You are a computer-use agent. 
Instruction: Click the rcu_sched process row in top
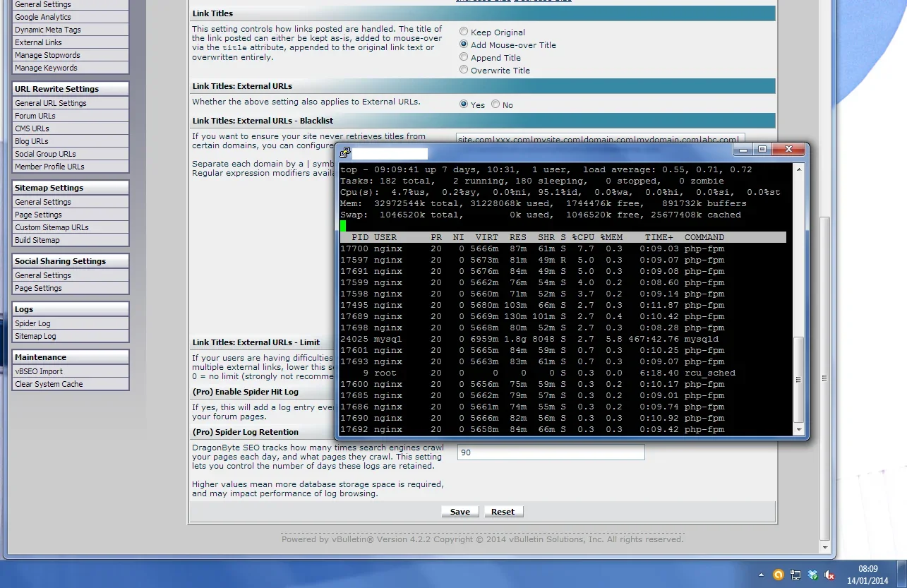pos(563,373)
